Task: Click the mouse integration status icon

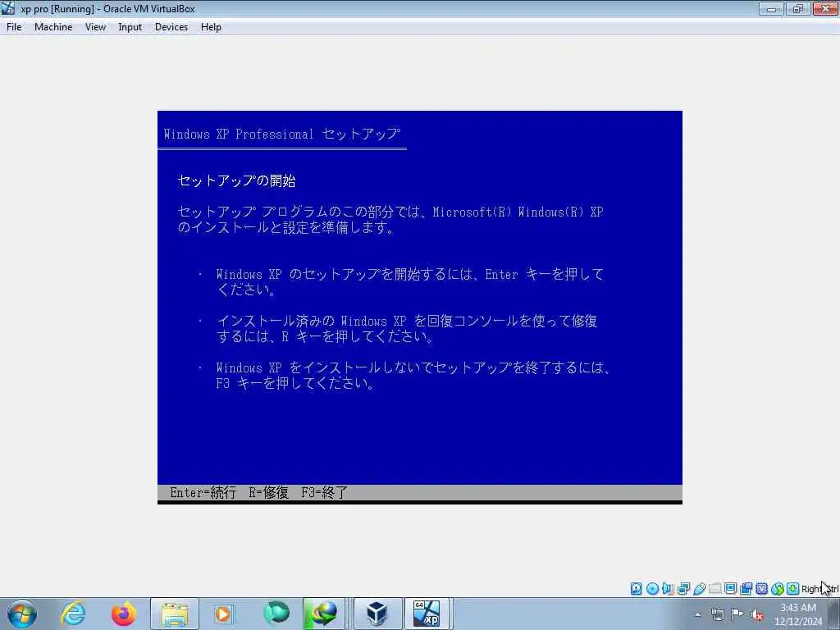Action: [x=778, y=589]
